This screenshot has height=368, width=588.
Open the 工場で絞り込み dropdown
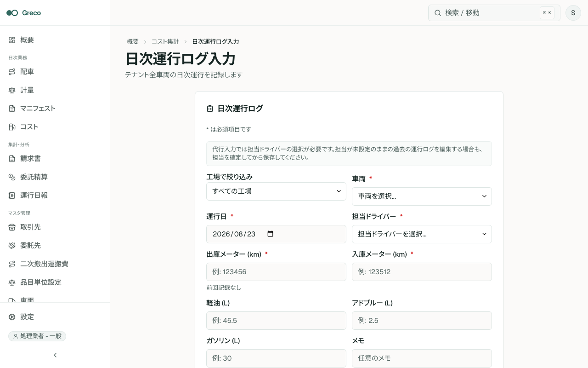(x=276, y=191)
